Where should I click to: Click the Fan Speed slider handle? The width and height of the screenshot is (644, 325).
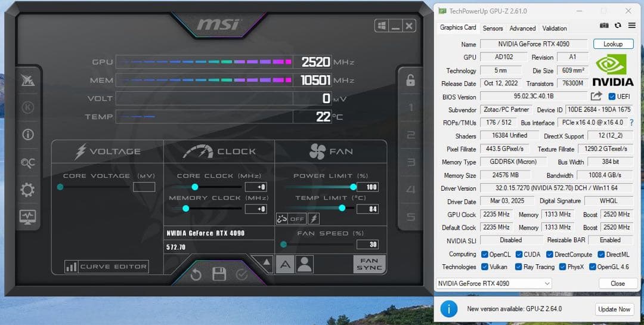pyautogui.click(x=283, y=244)
